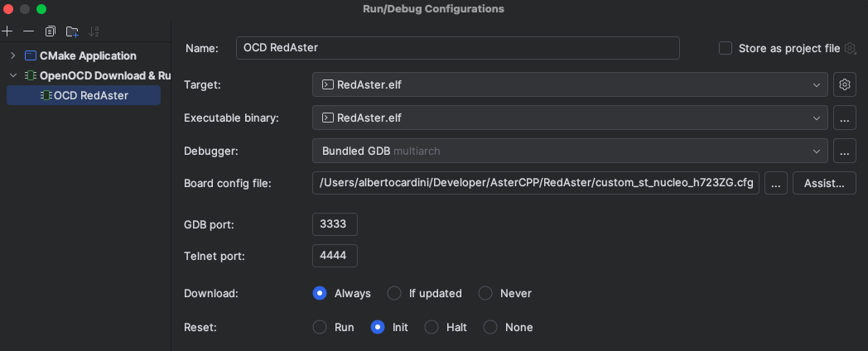The image size is (868, 351).
Task: Click the Add New Configuration plus icon
Action: point(7,31)
